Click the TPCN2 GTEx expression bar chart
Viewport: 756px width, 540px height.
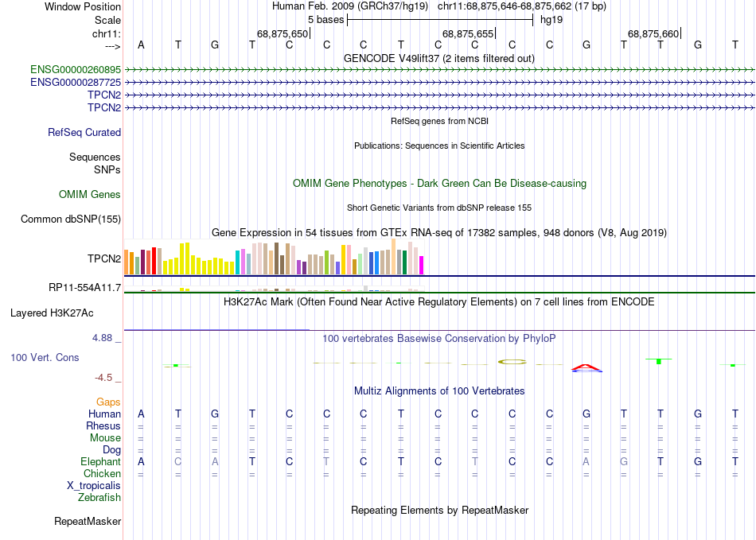(274, 258)
